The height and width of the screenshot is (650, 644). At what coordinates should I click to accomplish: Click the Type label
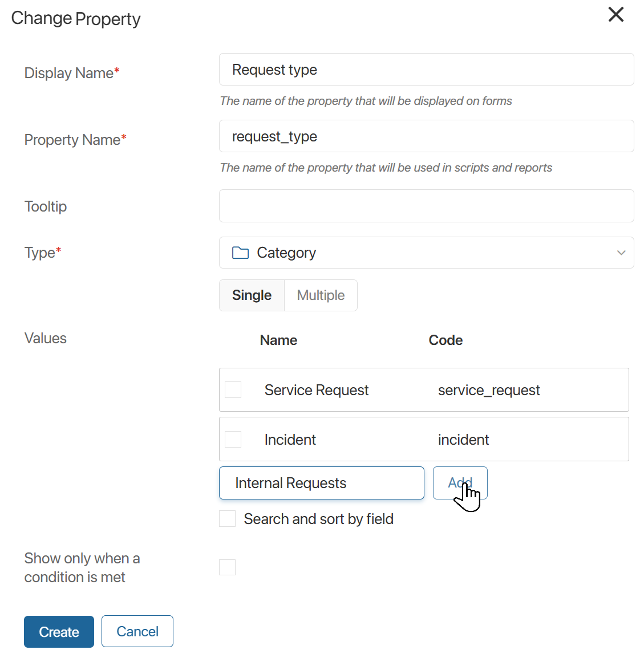[x=43, y=253]
